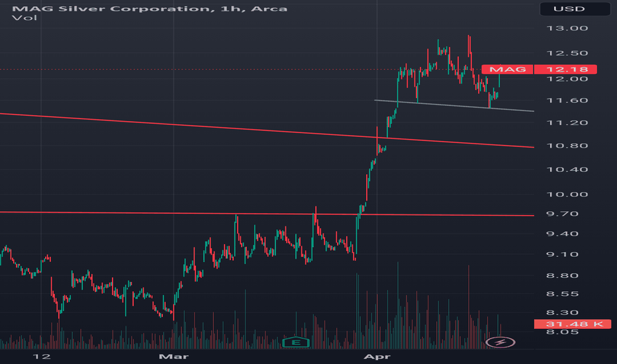Click the 12.50 price axis label
Image resolution: width=617 pixels, height=364 pixels.
coord(567,53)
